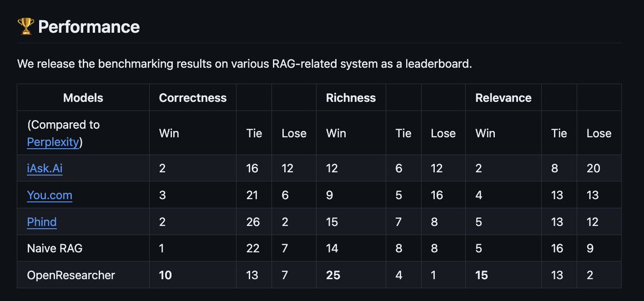Click OpenResearcher's Richness lose value 1
Image resolution: width=644 pixels, height=301 pixels.
tap(434, 275)
